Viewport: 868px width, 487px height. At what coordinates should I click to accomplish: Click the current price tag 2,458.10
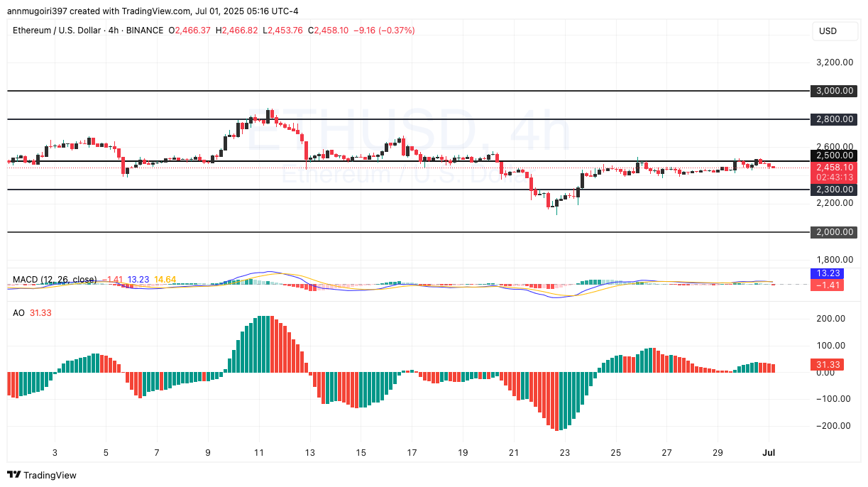click(834, 167)
